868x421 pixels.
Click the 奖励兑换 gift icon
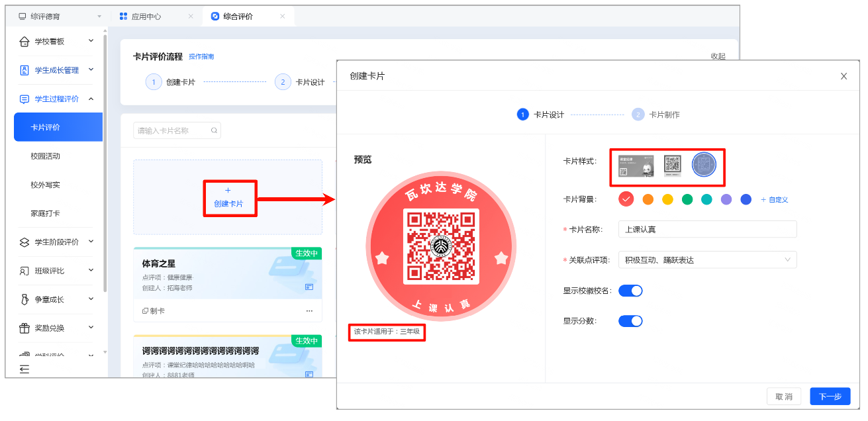24,328
